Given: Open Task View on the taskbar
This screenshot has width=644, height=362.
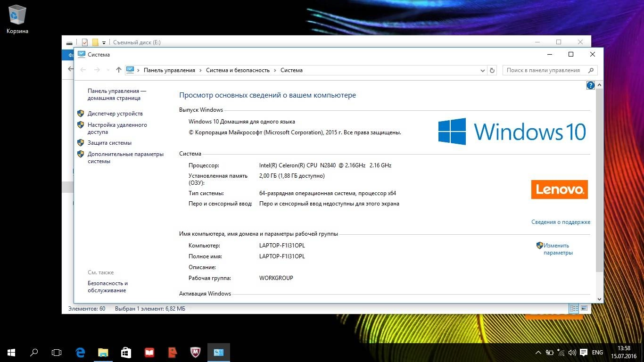Looking at the screenshot, I should pos(57,352).
